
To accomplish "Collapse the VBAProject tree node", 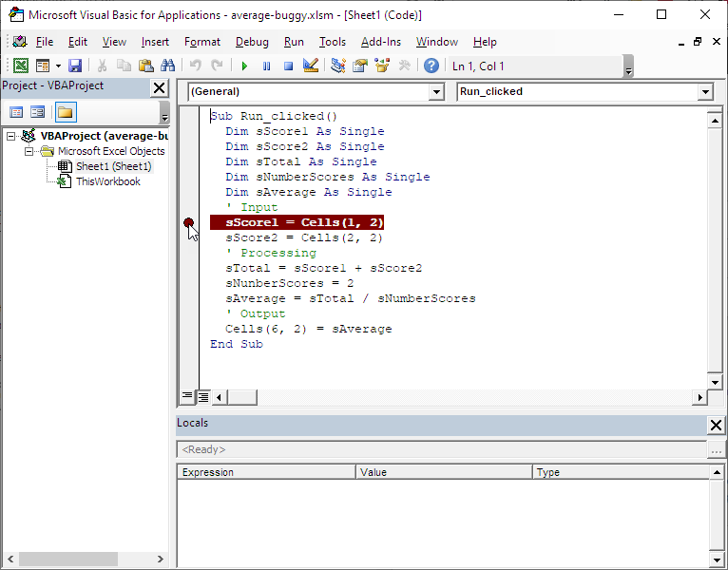I will 10,137.
